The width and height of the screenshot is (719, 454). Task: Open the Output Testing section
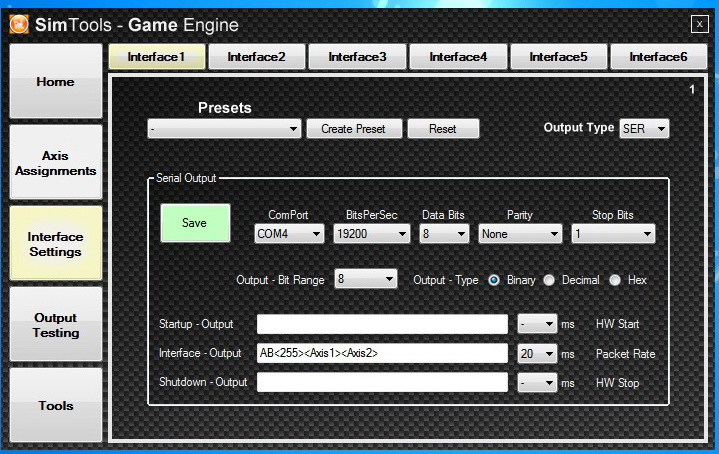click(x=55, y=325)
